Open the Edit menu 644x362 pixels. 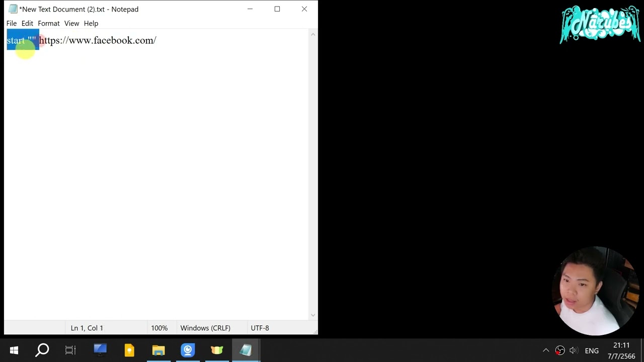point(27,24)
